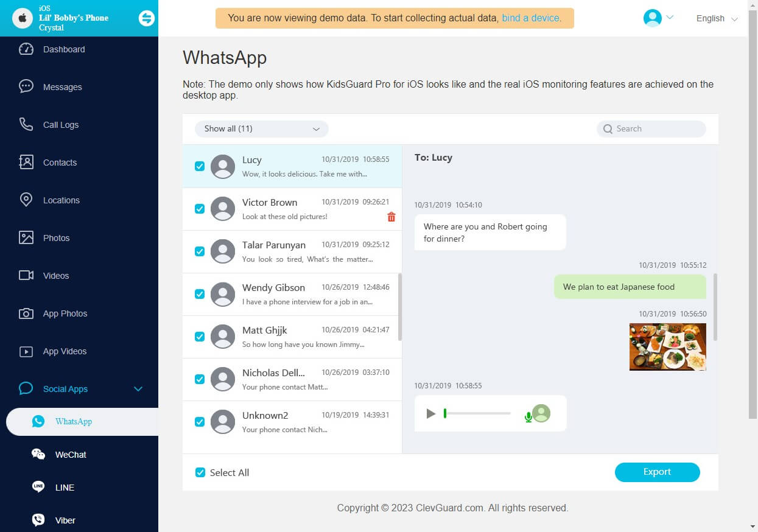Click the Dashboard gauge icon
Screen dimensions: 758x532
pos(26,49)
